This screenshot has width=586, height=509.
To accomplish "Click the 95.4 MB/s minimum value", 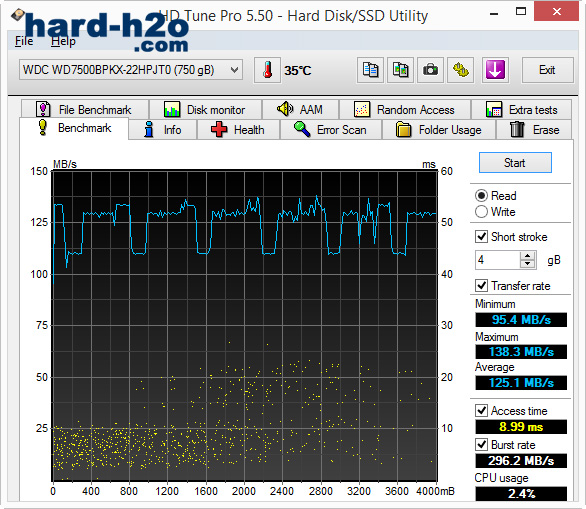I will (521, 320).
